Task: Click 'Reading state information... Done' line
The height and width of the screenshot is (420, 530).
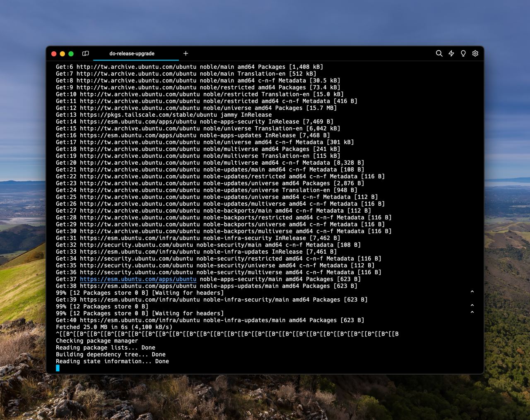Action: click(112, 361)
